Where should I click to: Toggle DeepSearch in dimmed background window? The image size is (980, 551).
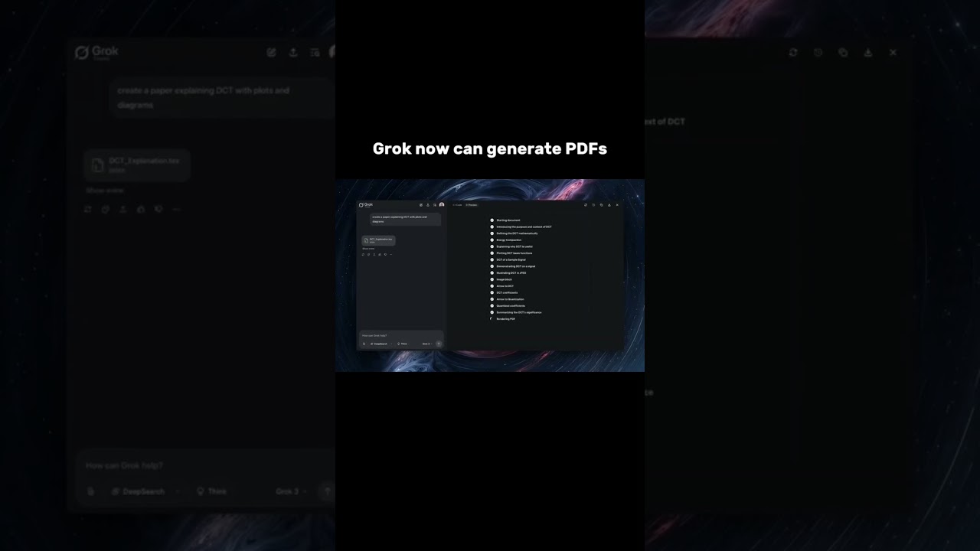(139, 491)
